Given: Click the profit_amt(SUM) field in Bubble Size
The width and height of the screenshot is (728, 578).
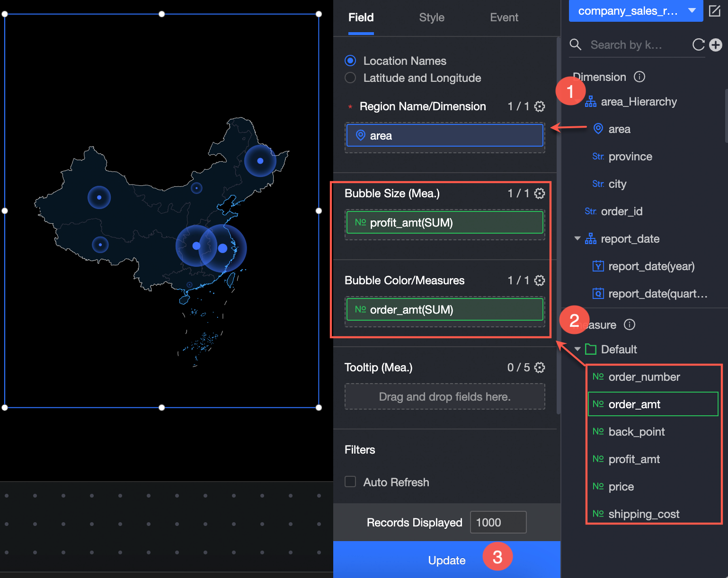Looking at the screenshot, I should [445, 223].
